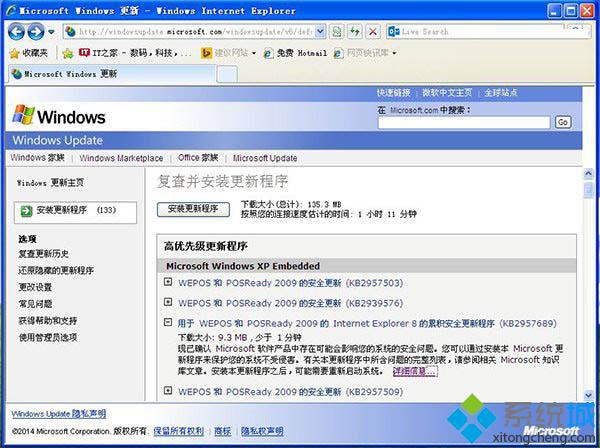Expand the KB2939576 update entry

[x=168, y=302]
